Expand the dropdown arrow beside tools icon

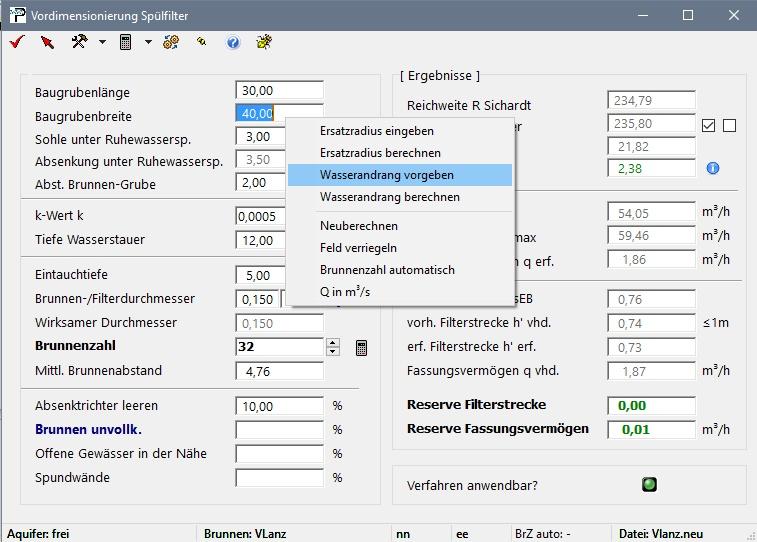[102, 42]
